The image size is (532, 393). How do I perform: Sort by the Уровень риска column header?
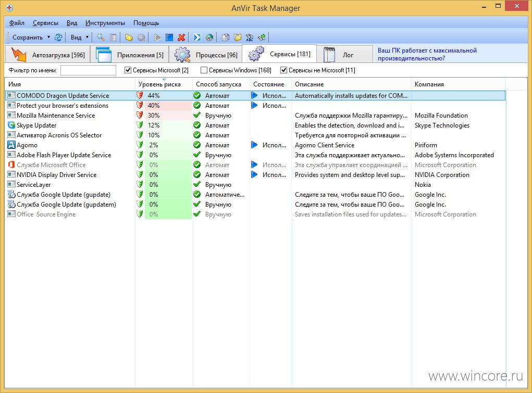[164, 84]
